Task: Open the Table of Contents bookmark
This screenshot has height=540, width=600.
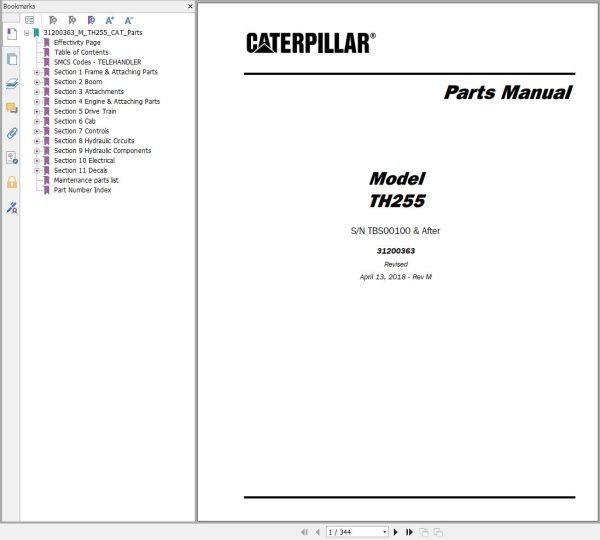Action: [x=81, y=52]
